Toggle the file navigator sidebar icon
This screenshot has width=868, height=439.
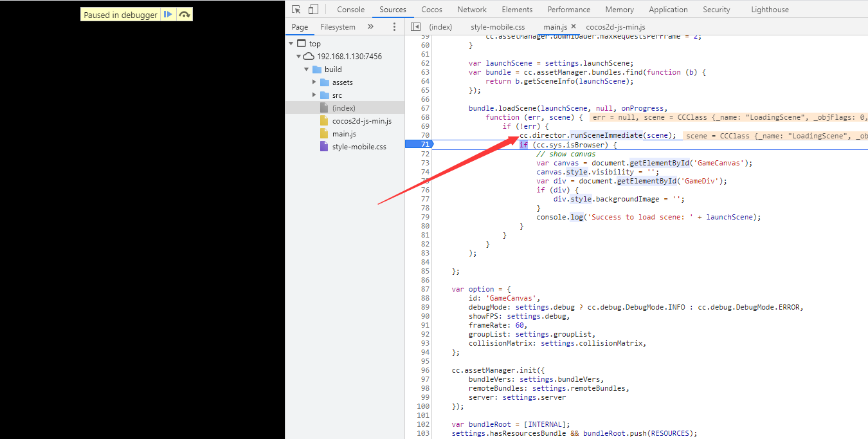click(415, 27)
